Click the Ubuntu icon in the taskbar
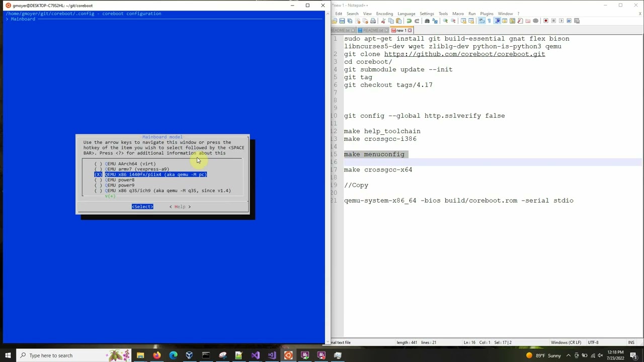 coord(288,355)
